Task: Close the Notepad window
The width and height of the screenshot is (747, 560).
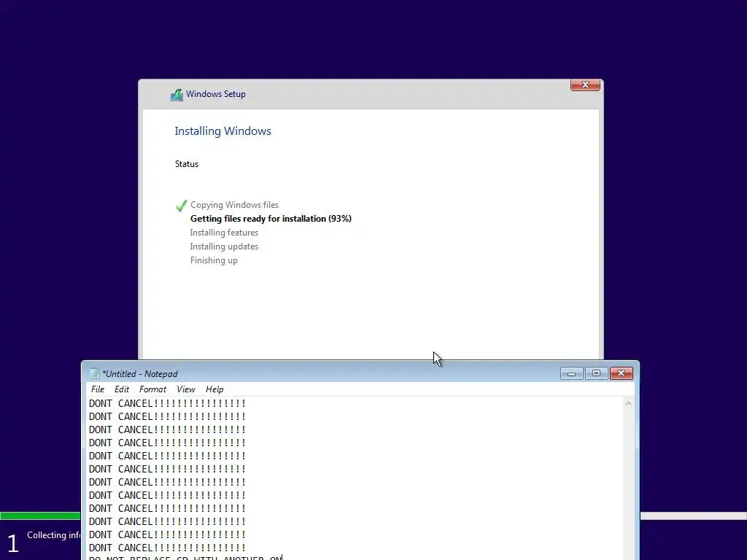Action: [x=622, y=373]
